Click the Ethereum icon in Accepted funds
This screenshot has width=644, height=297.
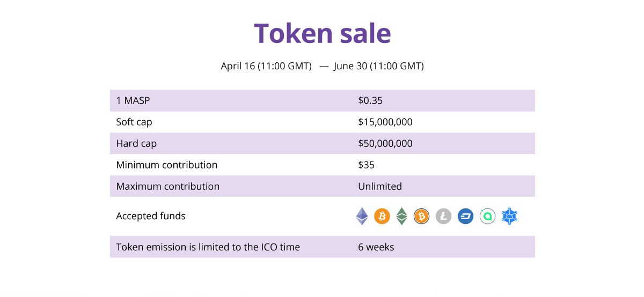click(x=363, y=216)
